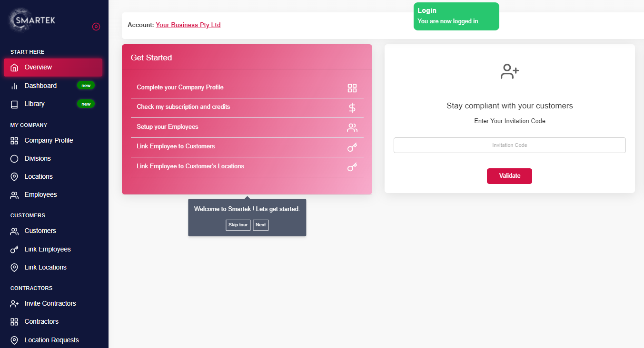644x348 pixels.
Task: Open Link Employees in Customers section
Action: click(48, 249)
